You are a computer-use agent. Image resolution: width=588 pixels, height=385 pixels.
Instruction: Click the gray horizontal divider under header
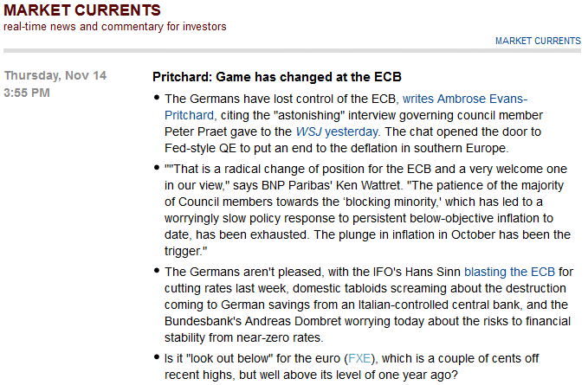tap(292, 50)
